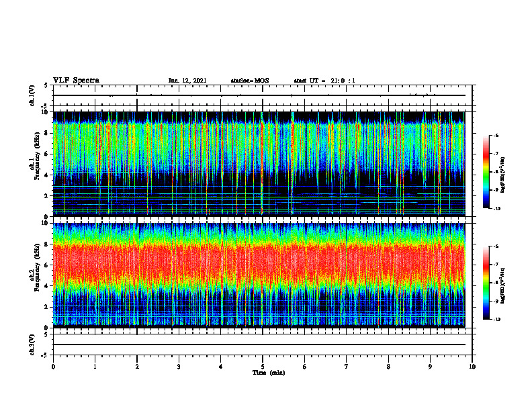The image size is (532, 411).
Task: Click the '-10' value on ch.1 color bar
Action: pyautogui.click(x=497, y=209)
